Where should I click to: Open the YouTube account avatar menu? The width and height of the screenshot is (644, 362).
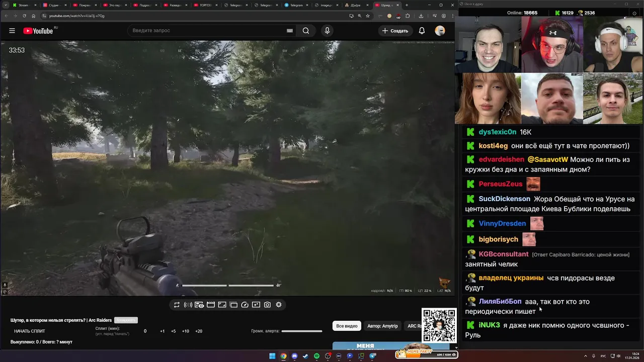coord(440,31)
